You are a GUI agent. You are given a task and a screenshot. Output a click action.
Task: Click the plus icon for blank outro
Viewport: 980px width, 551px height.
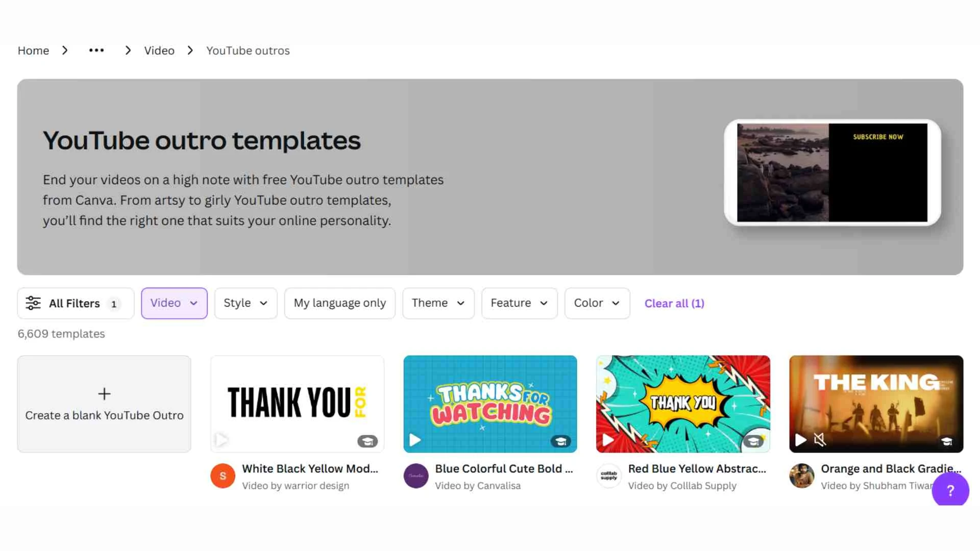tap(104, 394)
